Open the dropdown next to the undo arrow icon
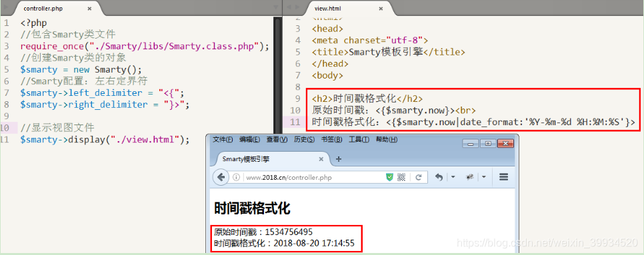 (453, 177)
